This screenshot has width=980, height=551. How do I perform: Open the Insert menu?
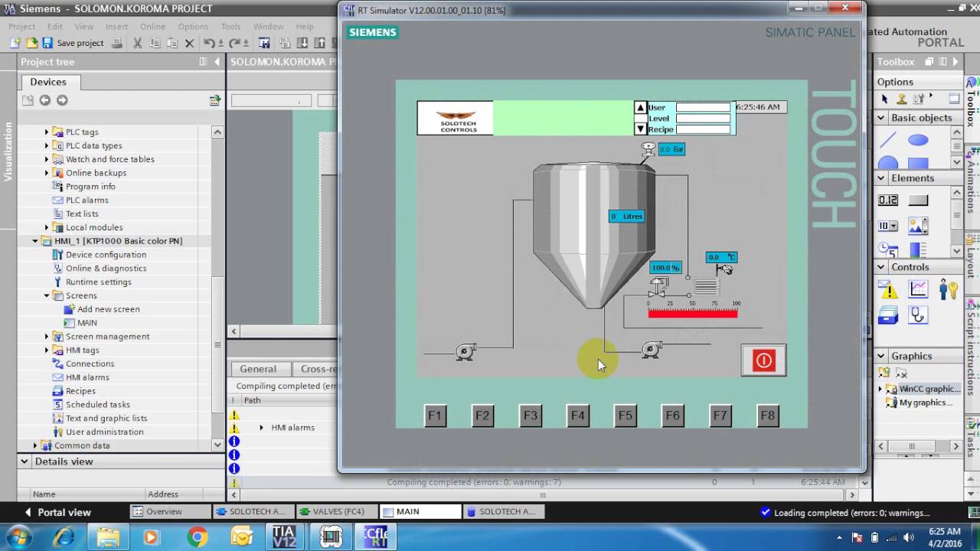click(x=116, y=26)
